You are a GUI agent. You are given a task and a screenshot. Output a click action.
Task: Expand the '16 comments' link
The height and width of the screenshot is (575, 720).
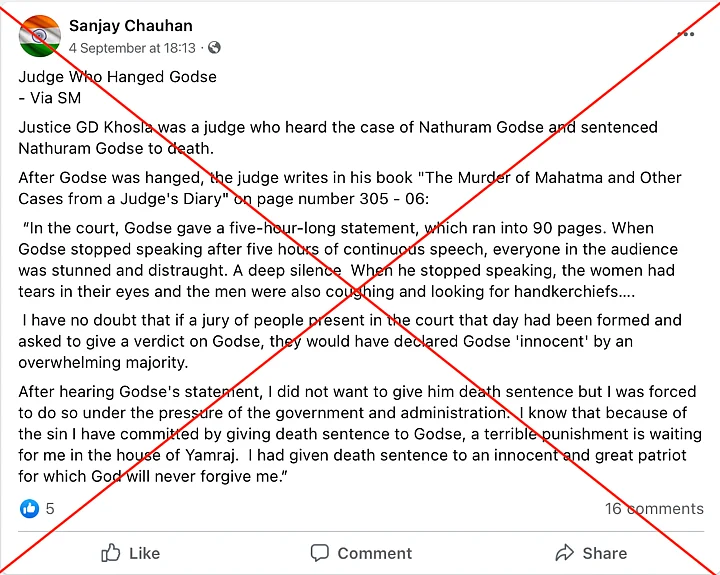click(653, 509)
